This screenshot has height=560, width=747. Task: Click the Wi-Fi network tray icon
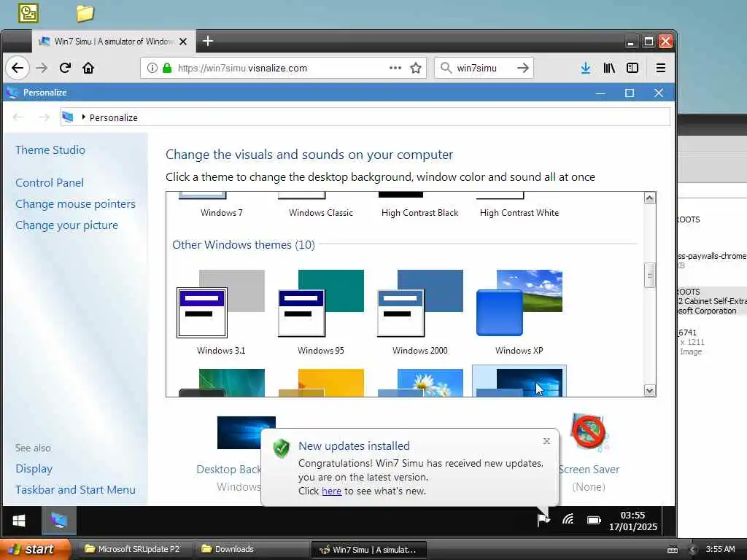tap(568, 520)
